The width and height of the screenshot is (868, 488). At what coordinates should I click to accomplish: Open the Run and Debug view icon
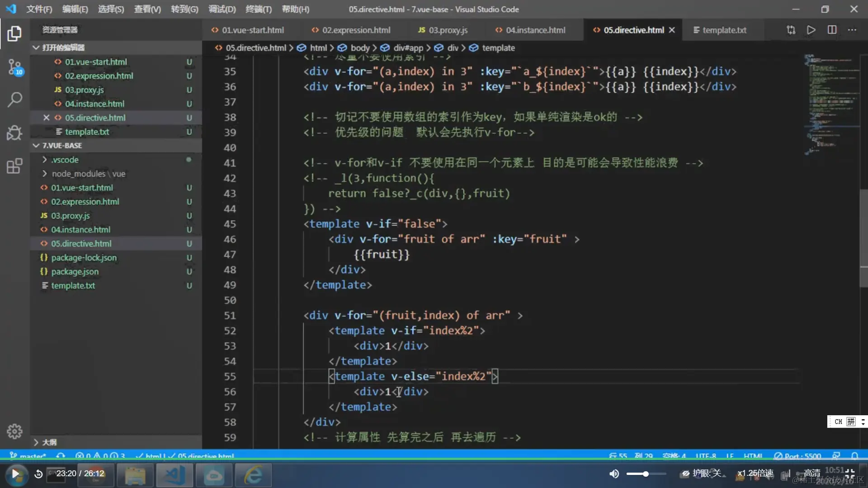point(14,133)
